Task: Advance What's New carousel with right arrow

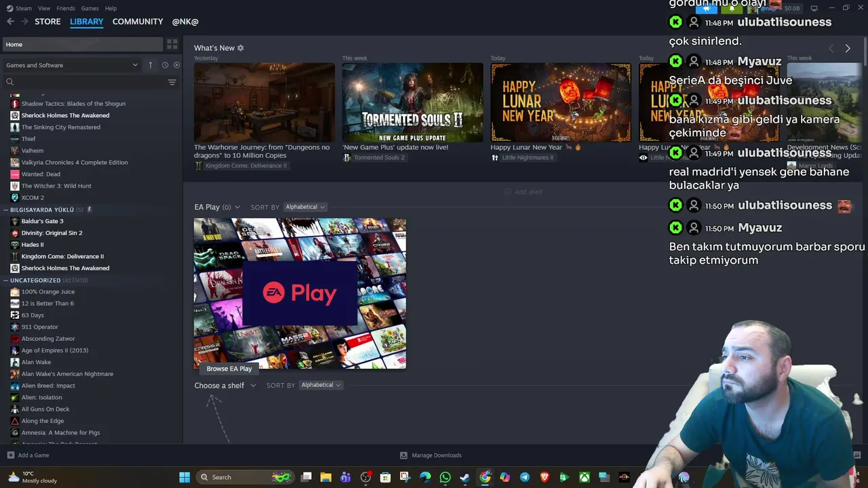Action: (848, 48)
